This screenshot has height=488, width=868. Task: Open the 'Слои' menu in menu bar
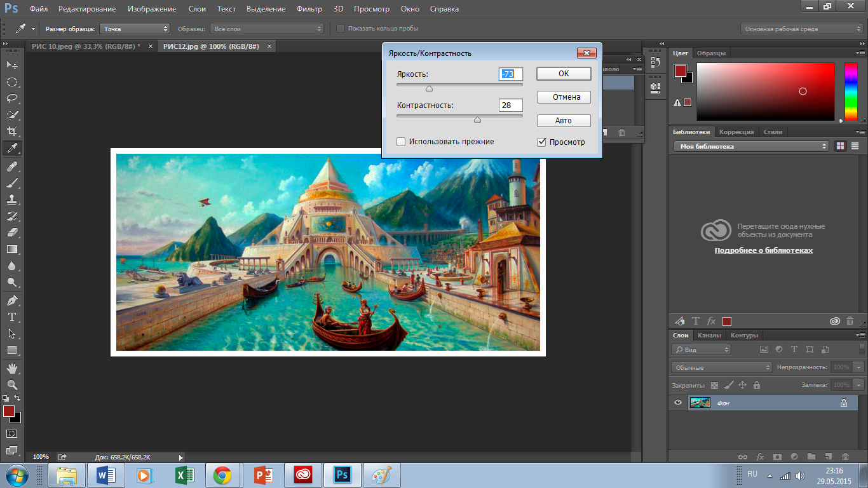pyautogui.click(x=197, y=9)
